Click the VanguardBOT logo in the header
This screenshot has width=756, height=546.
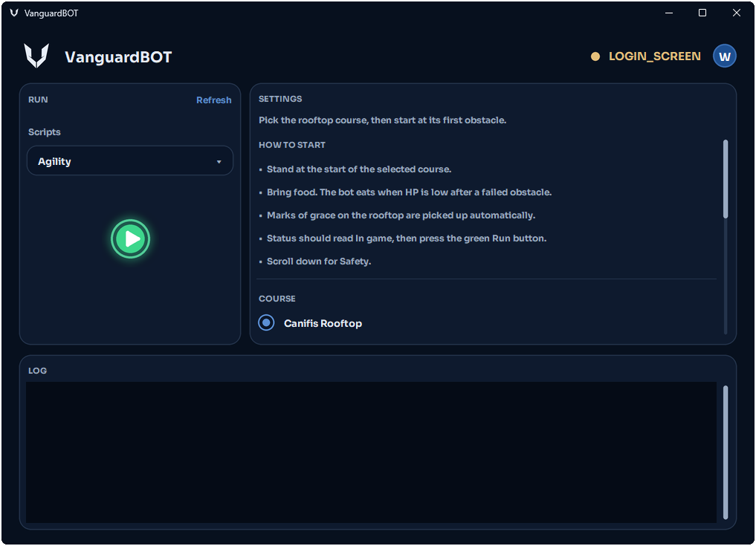(36, 56)
